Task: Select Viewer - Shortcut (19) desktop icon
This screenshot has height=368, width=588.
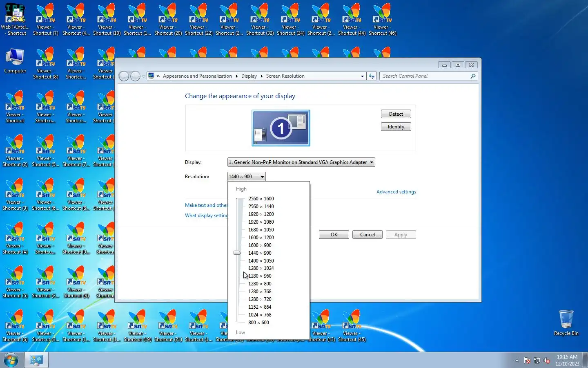Action: click(137, 325)
